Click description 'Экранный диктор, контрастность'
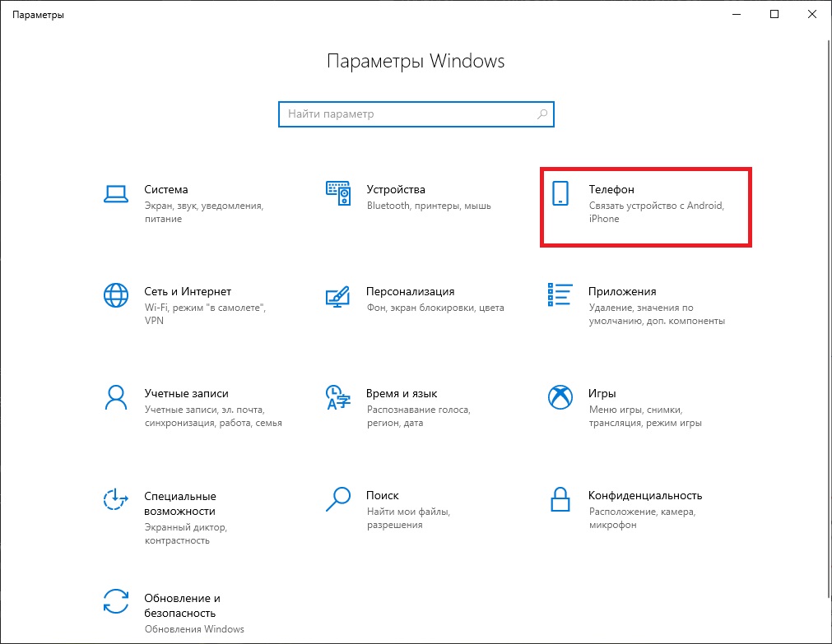 [186, 534]
